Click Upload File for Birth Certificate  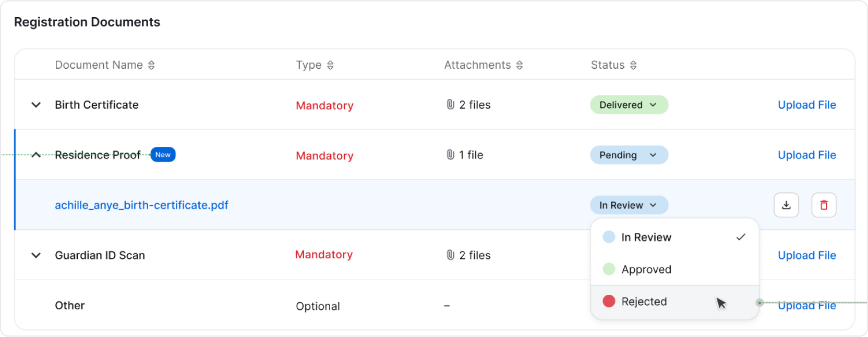pos(806,105)
